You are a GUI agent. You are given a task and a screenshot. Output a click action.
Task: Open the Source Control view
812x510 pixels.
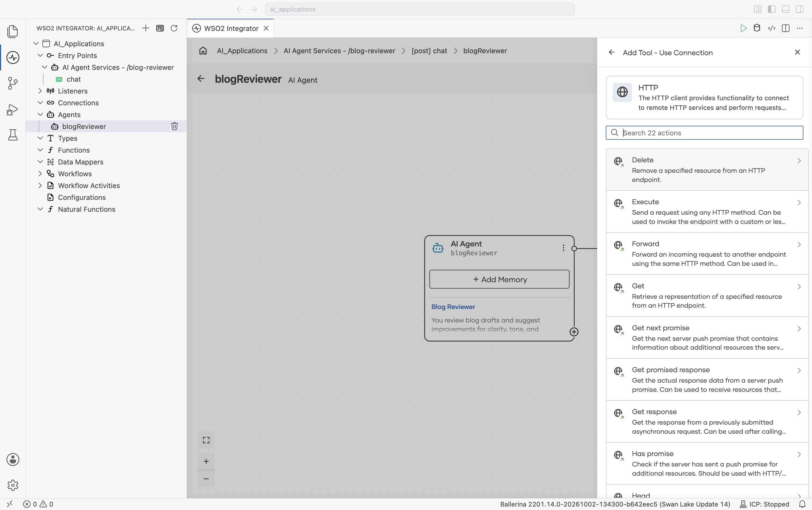[12, 83]
